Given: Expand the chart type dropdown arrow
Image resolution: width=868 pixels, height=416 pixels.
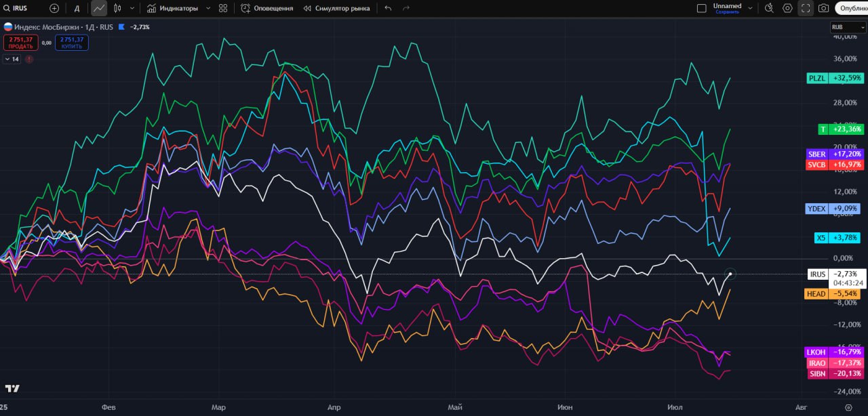Looking at the screenshot, I should point(132,8).
